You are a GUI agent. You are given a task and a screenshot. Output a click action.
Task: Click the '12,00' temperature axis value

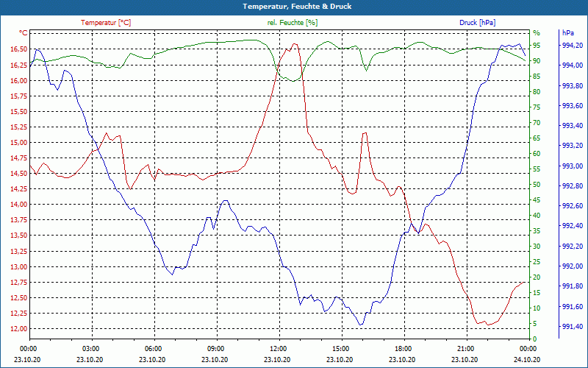[x=18, y=329]
